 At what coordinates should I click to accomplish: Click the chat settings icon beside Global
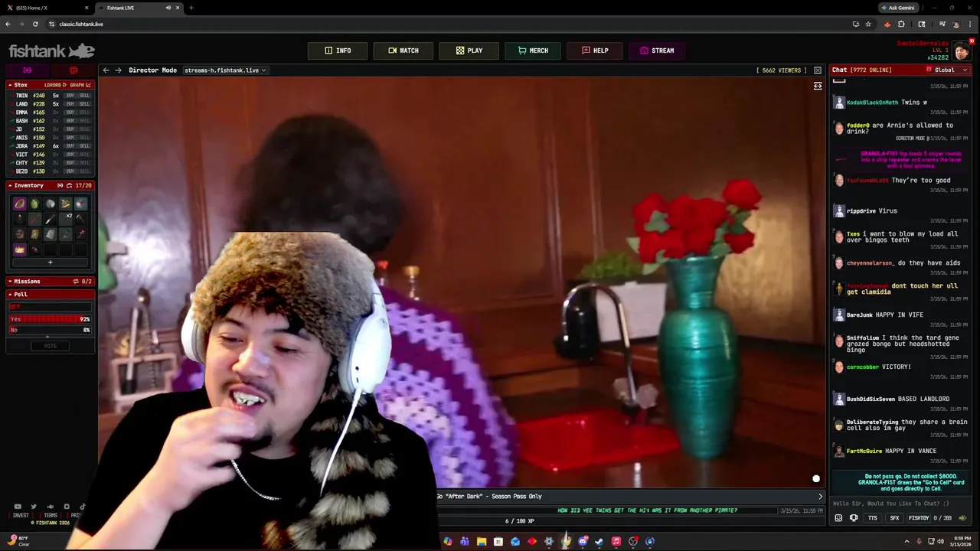pos(929,70)
